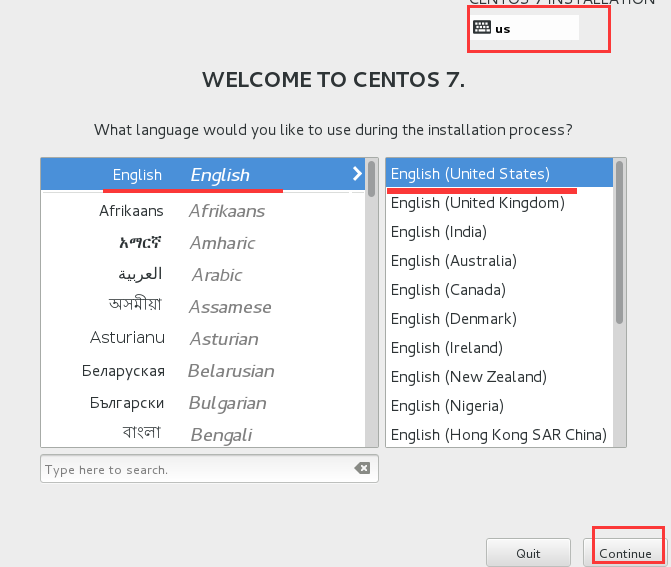Select Afrikaans language row
This screenshot has height=567, width=671.
[x=203, y=211]
